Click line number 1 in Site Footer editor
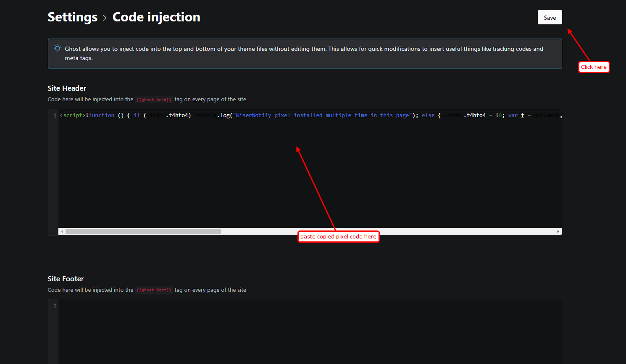626x364 pixels. (x=54, y=306)
